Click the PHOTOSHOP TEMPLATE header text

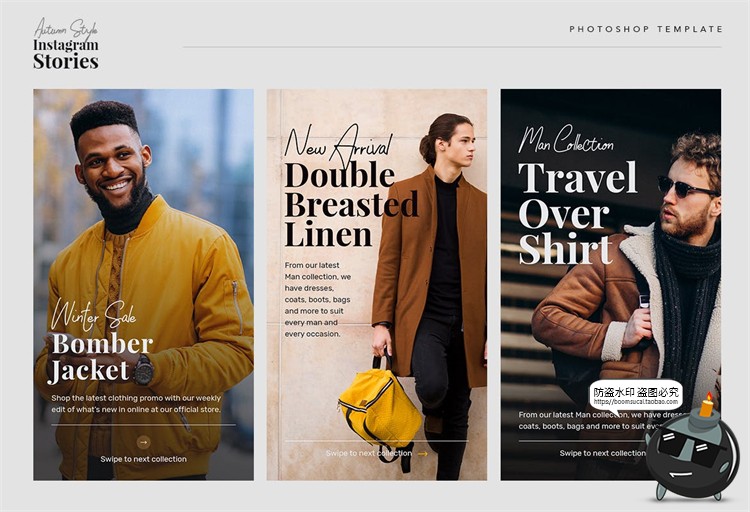(646, 29)
